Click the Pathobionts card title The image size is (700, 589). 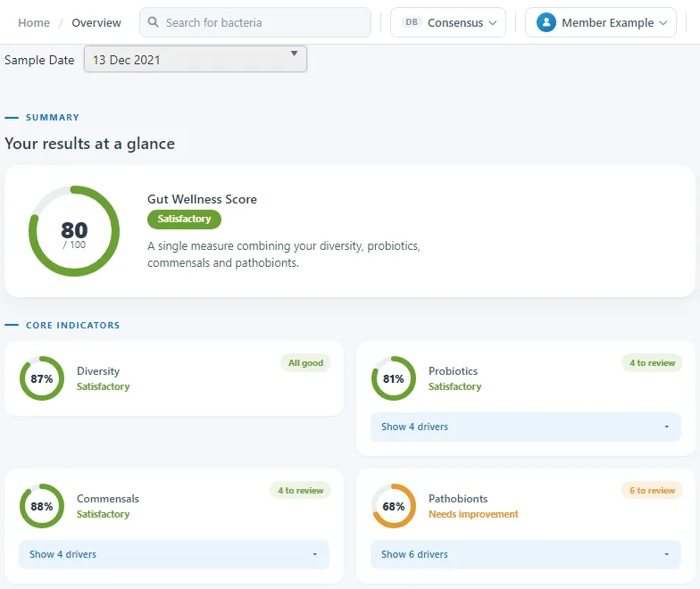click(458, 499)
